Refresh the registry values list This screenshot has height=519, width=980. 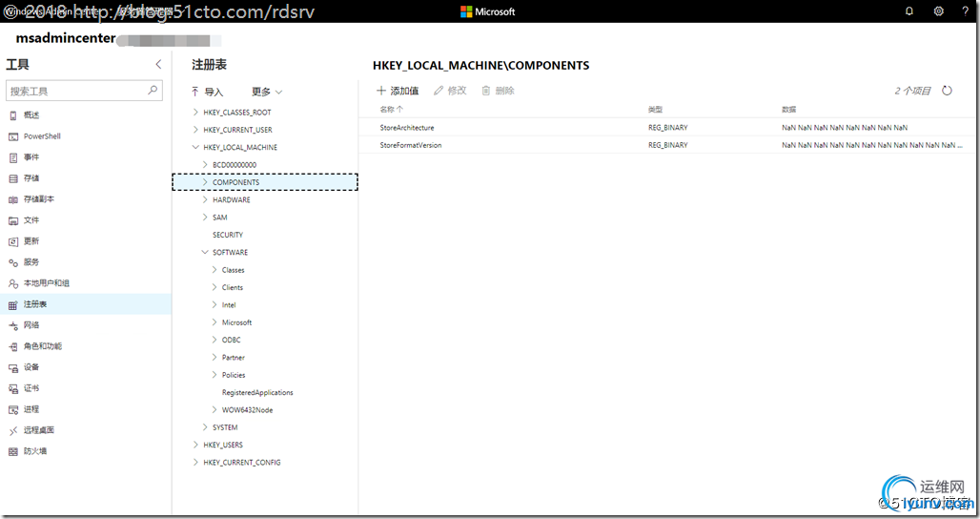point(947,91)
